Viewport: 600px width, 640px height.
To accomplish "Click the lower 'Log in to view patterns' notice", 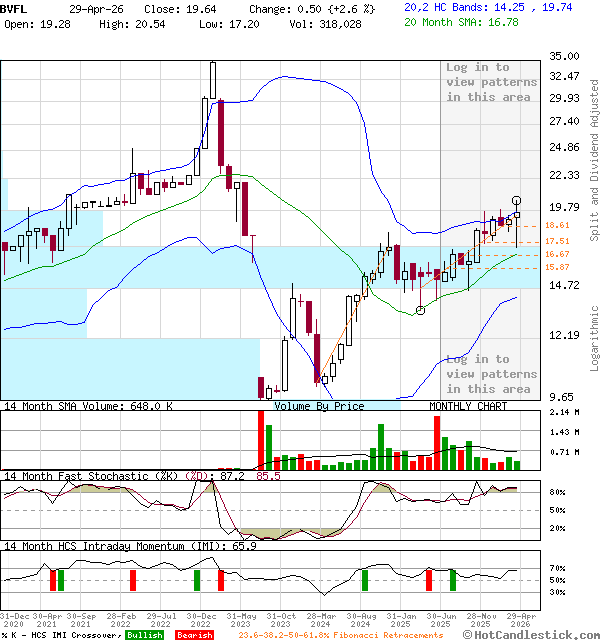I will point(491,374).
